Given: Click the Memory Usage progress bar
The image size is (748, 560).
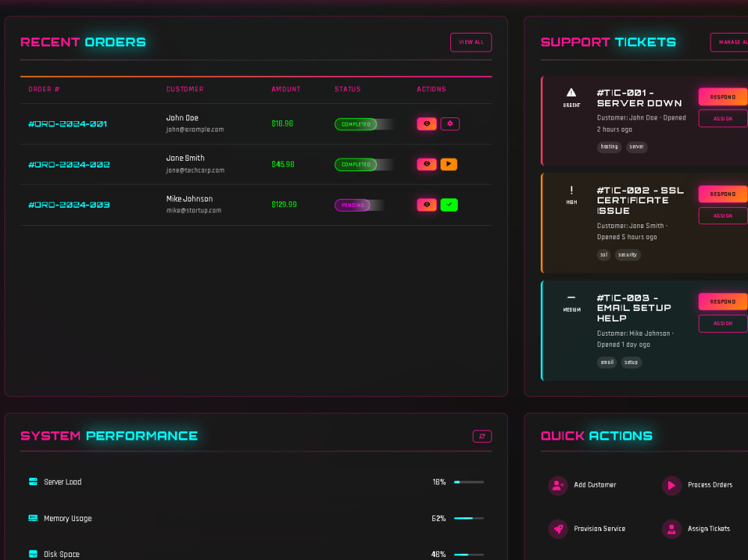Looking at the screenshot, I should click(x=468, y=518).
